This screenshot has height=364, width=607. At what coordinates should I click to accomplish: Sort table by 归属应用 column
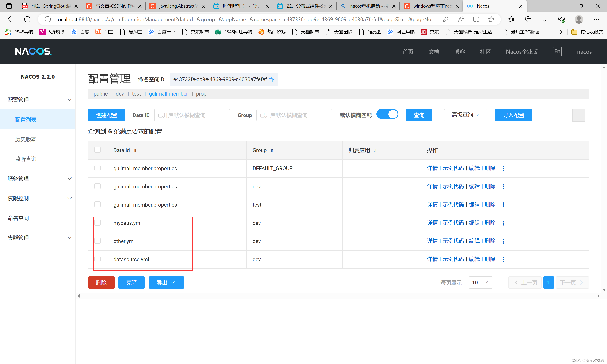click(375, 151)
